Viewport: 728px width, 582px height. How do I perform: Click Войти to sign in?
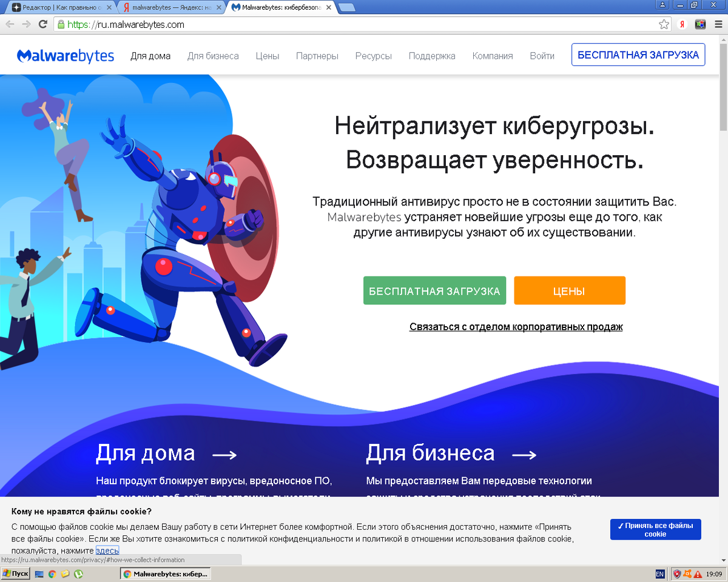[542, 56]
